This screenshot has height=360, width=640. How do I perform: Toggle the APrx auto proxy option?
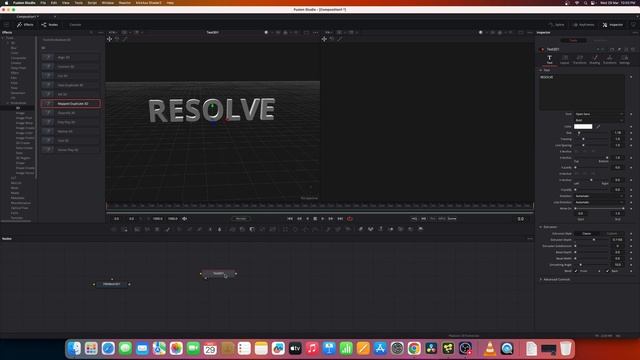pyautogui.click(x=442, y=219)
